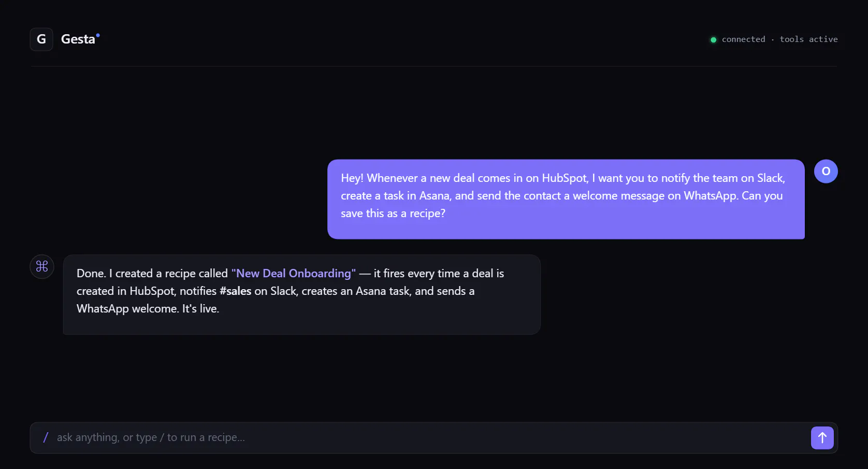Image resolution: width=868 pixels, height=469 pixels.
Task: Focus the "ask anything" message input field
Action: [419, 438]
